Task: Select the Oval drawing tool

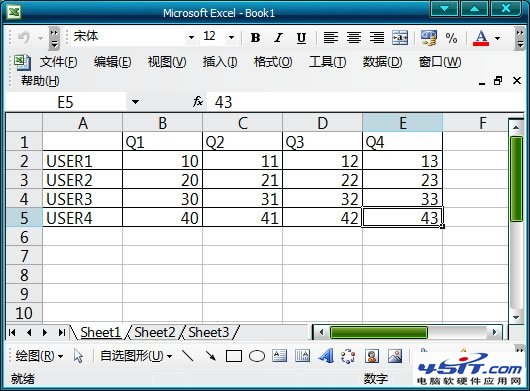Action: click(257, 356)
